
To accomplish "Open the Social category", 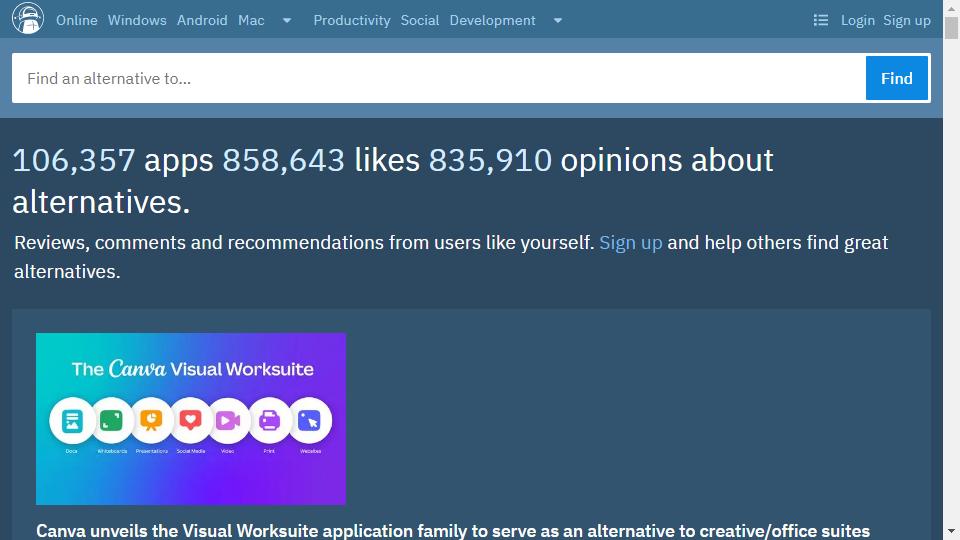I will point(420,20).
